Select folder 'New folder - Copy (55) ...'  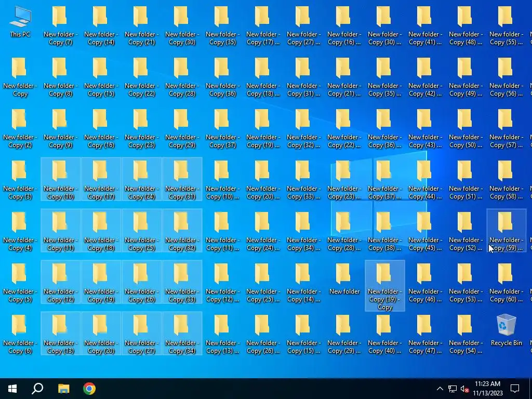pos(506,26)
